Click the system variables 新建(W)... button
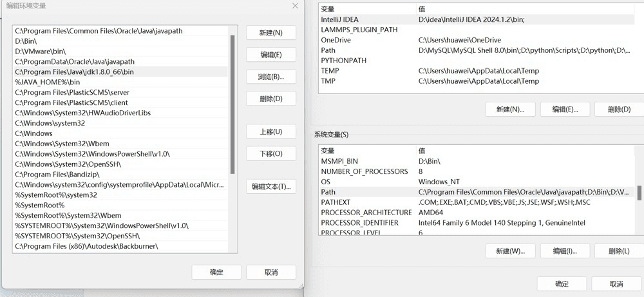The width and height of the screenshot is (644, 297). coord(511,251)
